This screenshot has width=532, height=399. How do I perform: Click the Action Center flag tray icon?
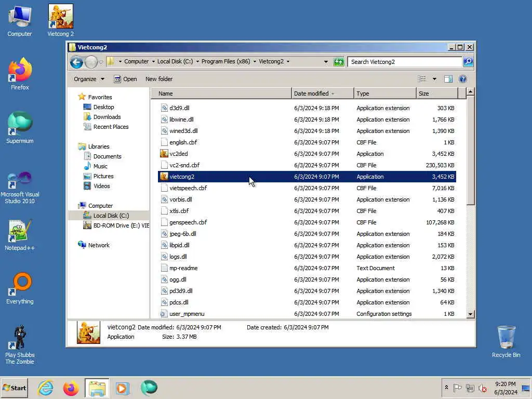pyautogui.click(x=457, y=388)
